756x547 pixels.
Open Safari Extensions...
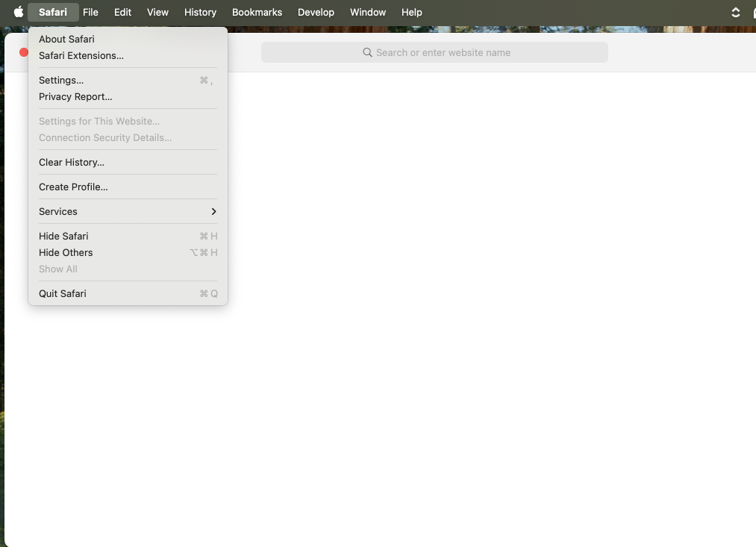point(128,55)
